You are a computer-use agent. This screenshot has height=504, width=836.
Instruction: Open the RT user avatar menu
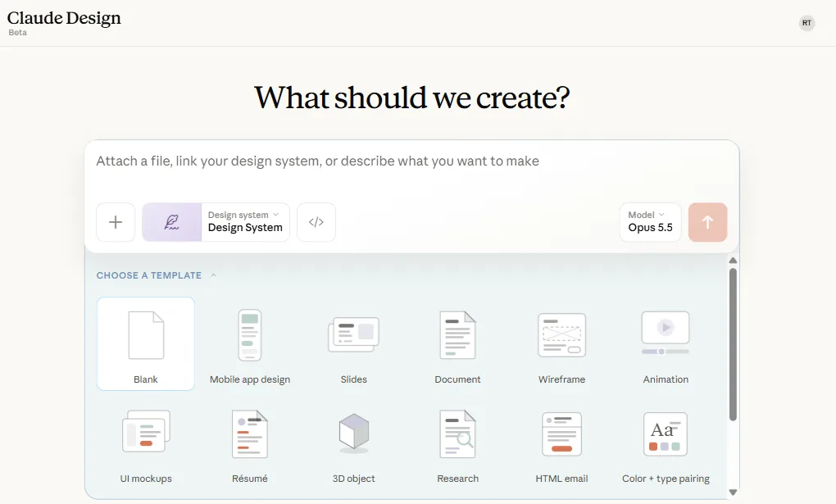tap(806, 23)
